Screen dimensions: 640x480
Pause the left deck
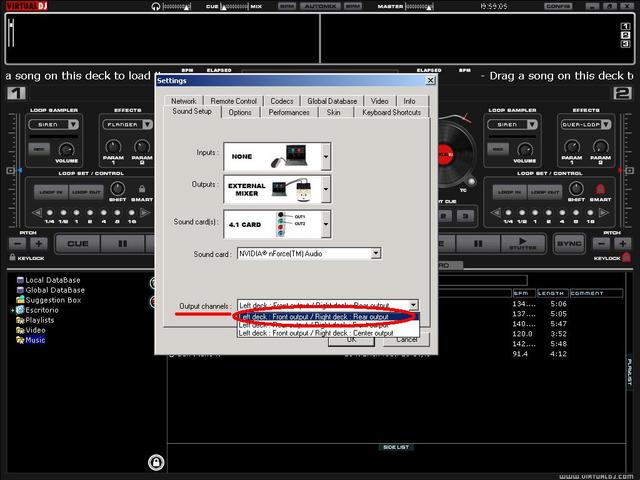click(x=122, y=243)
